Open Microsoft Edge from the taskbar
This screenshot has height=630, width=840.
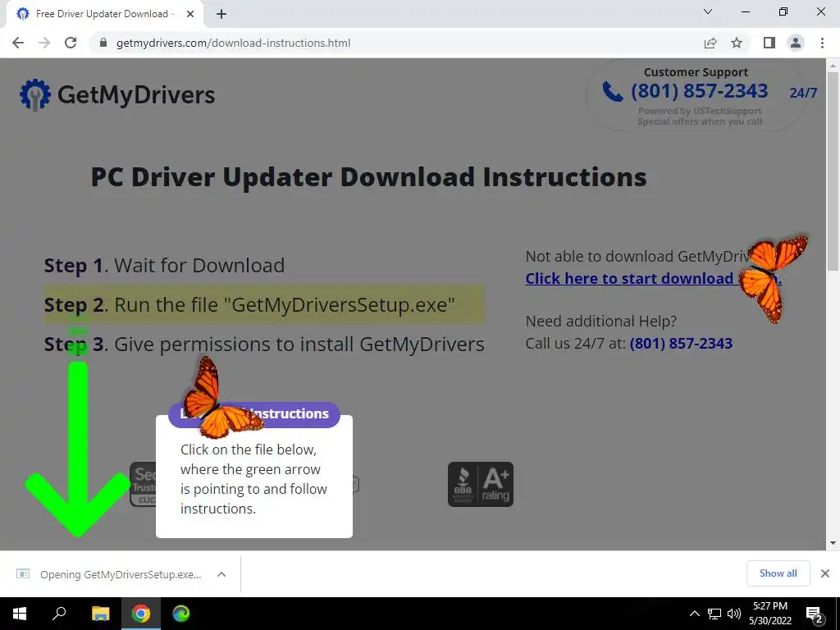coord(181,614)
